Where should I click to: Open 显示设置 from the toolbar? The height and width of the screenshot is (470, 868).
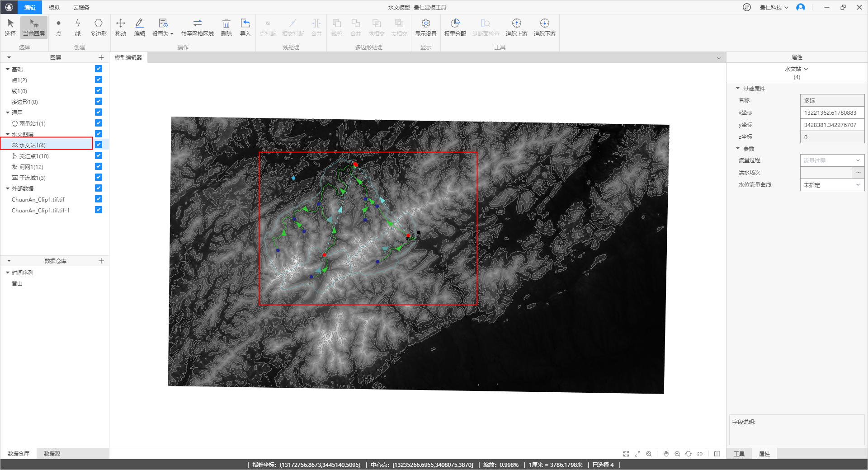click(x=425, y=27)
